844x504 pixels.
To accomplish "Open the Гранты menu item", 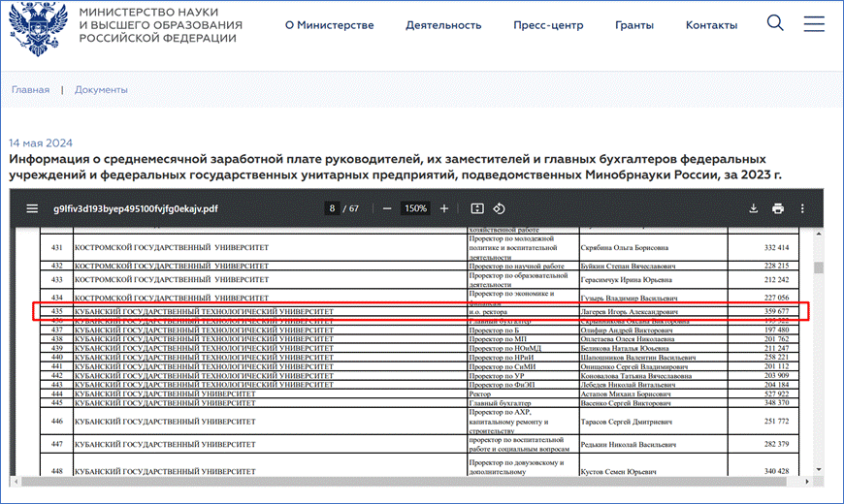I will tap(634, 25).
